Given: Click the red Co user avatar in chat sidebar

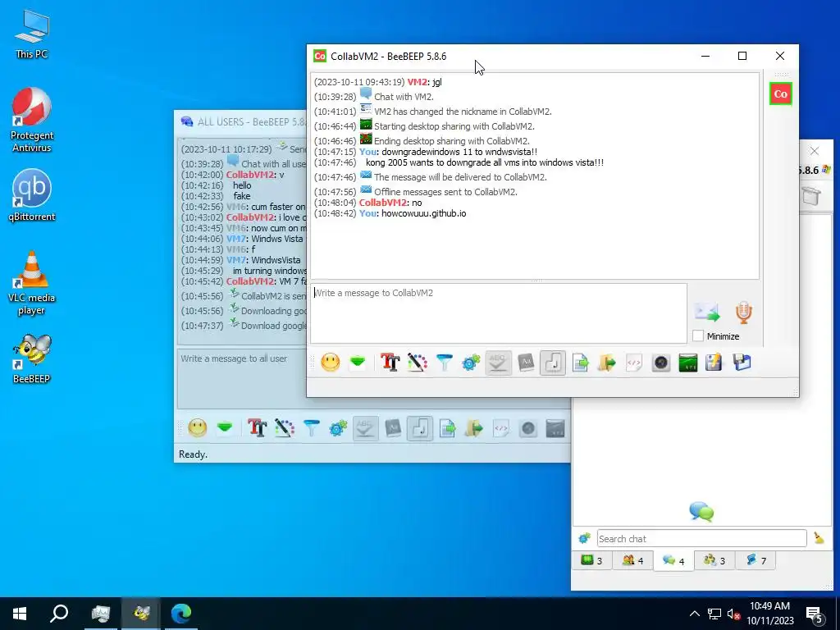Looking at the screenshot, I should point(781,94).
